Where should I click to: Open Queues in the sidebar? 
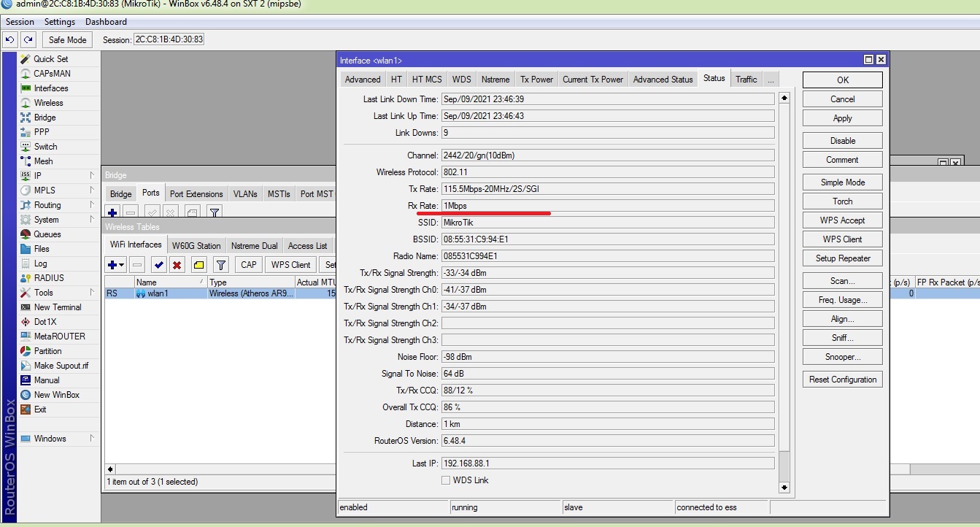point(47,234)
